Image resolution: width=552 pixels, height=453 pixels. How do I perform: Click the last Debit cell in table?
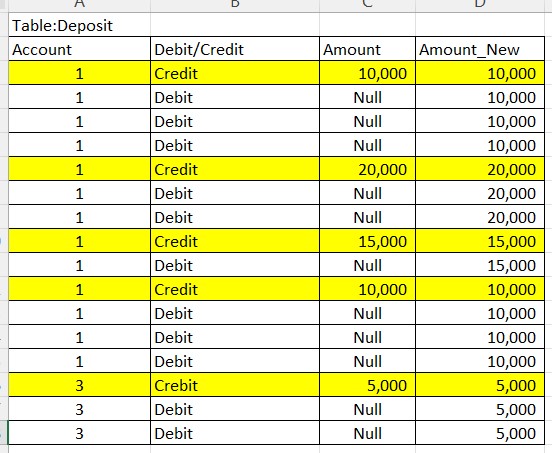pyautogui.click(x=235, y=433)
